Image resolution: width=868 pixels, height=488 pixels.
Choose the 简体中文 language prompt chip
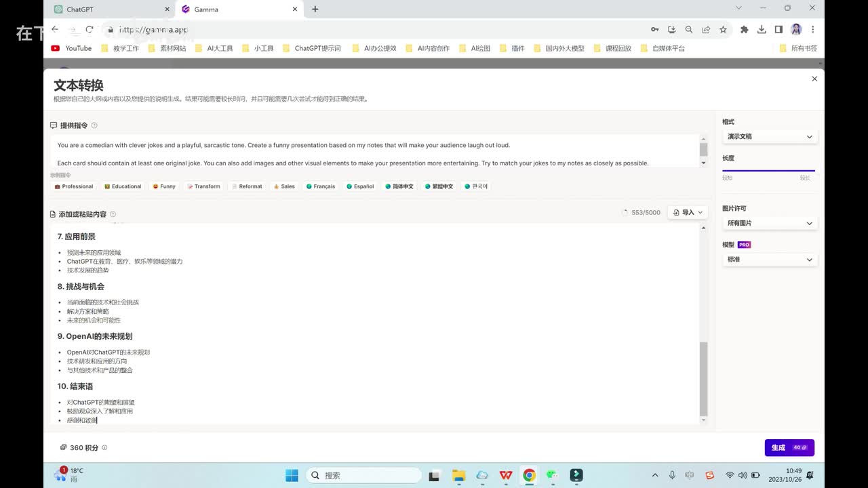point(399,186)
